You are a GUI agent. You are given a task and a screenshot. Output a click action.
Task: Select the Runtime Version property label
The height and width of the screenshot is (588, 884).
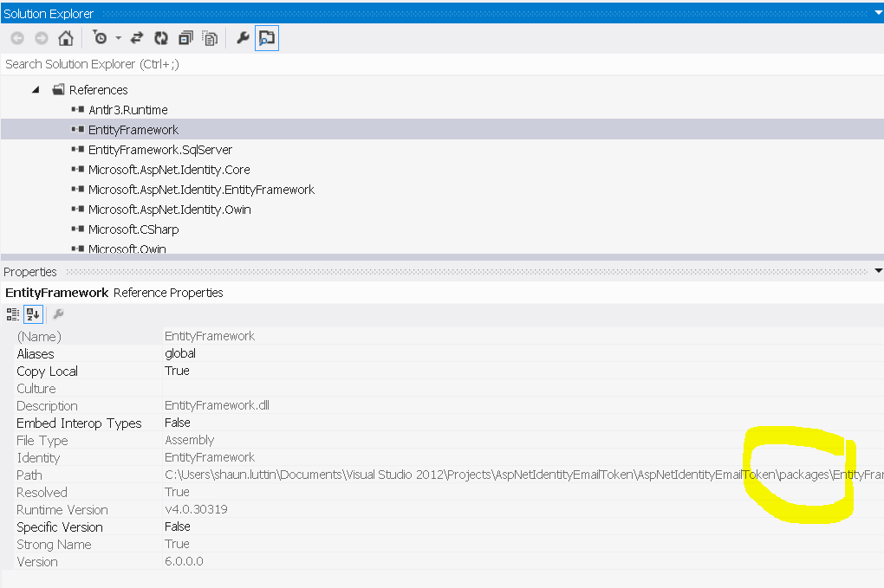[62, 510]
